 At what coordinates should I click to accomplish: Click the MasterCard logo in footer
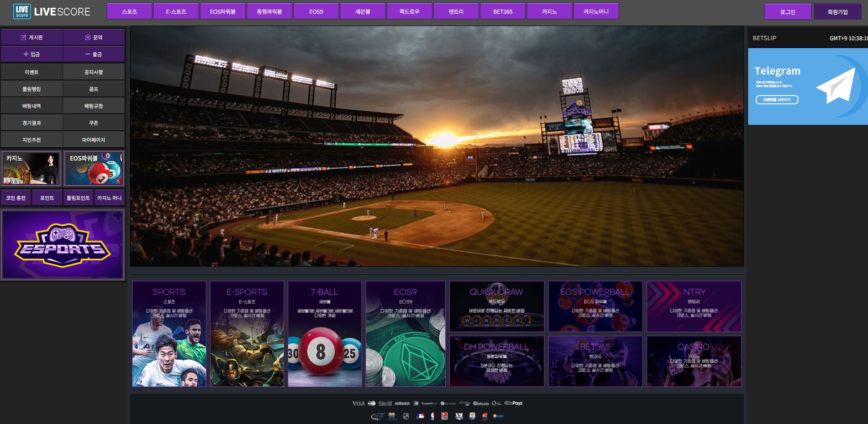point(372,403)
